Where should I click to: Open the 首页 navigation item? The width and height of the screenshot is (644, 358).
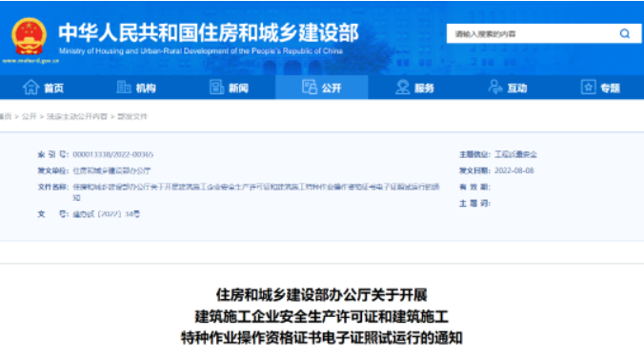click(53, 89)
